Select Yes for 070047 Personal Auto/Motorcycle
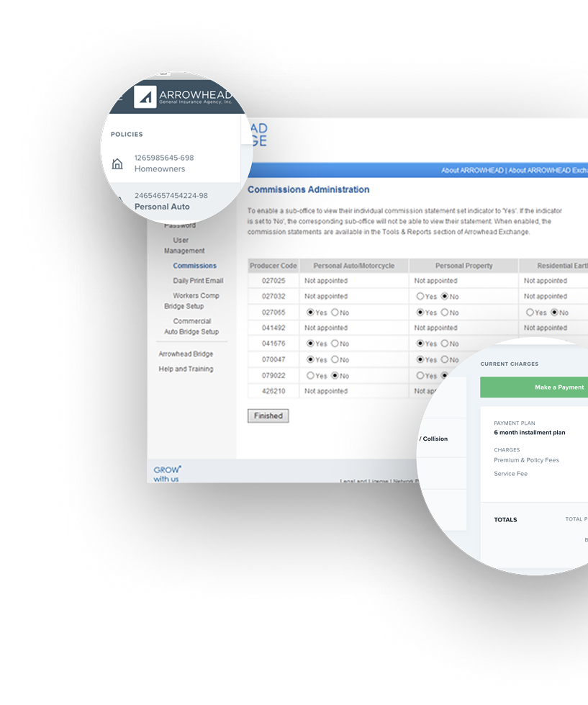The width and height of the screenshot is (588, 705). 310,359
